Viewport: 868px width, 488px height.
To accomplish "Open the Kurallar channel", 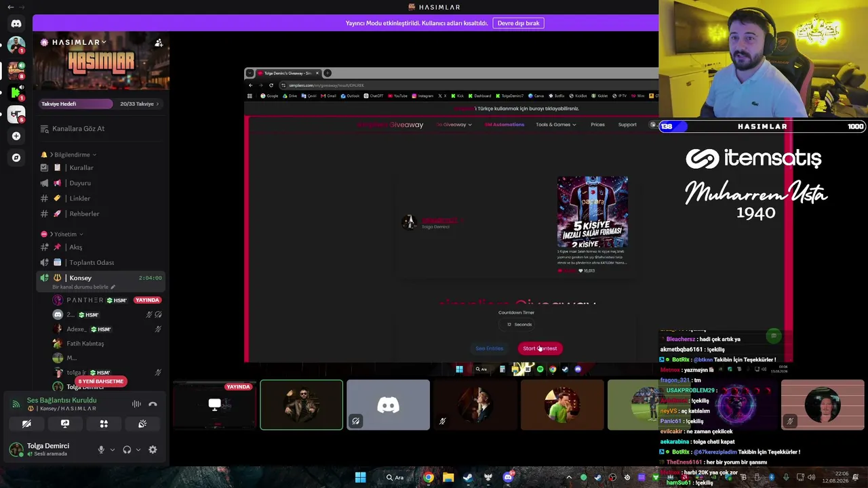I will 102,167.
